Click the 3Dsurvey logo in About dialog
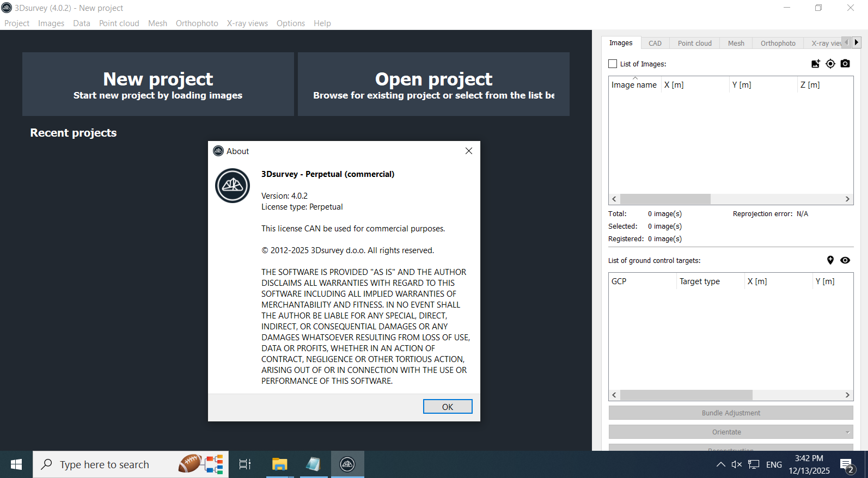Viewport: 868px width, 478px height. click(233, 186)
